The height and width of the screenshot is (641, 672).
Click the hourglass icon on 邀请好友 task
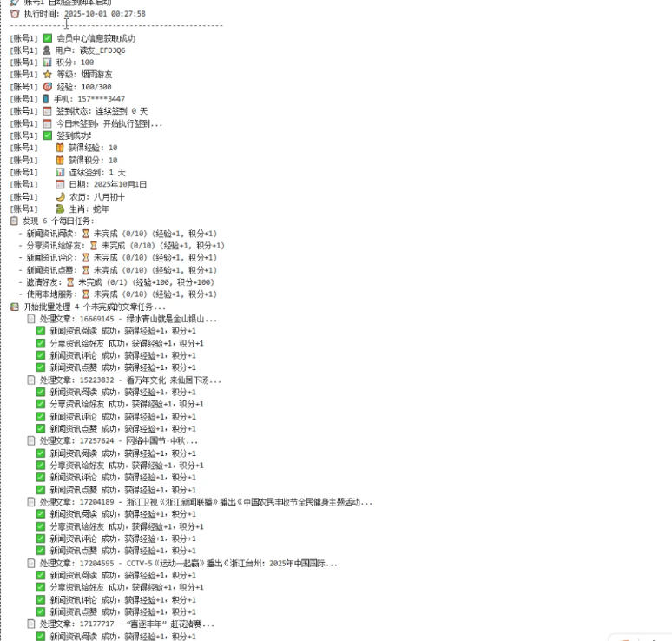click(x=70, y=282)
